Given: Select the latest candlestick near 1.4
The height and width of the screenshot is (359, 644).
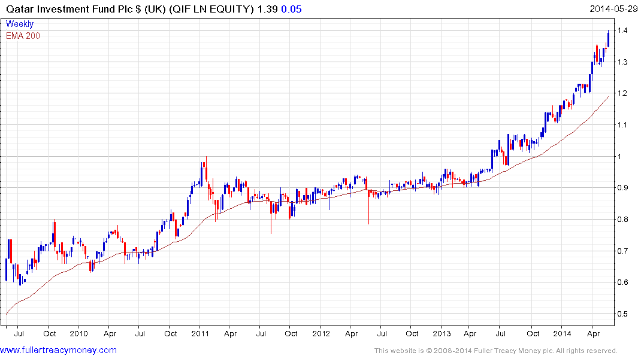Looking at the screenshot, I should [608, 38].
